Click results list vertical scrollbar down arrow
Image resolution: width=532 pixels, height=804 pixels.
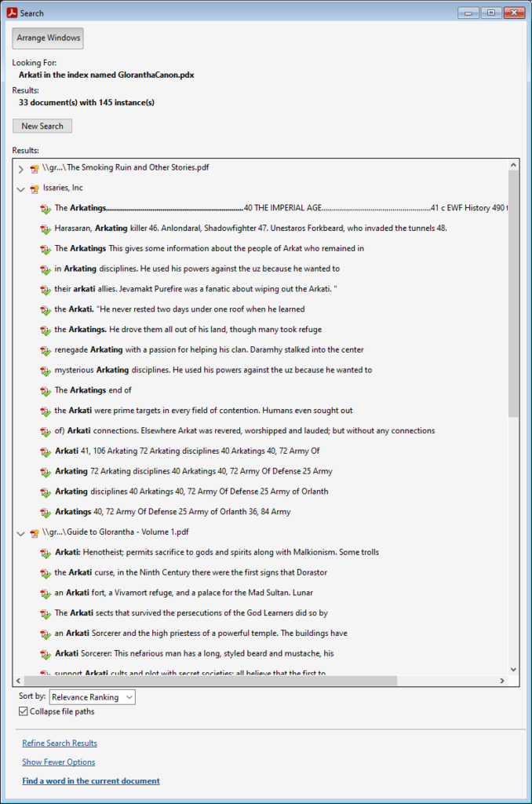(513, 670)
